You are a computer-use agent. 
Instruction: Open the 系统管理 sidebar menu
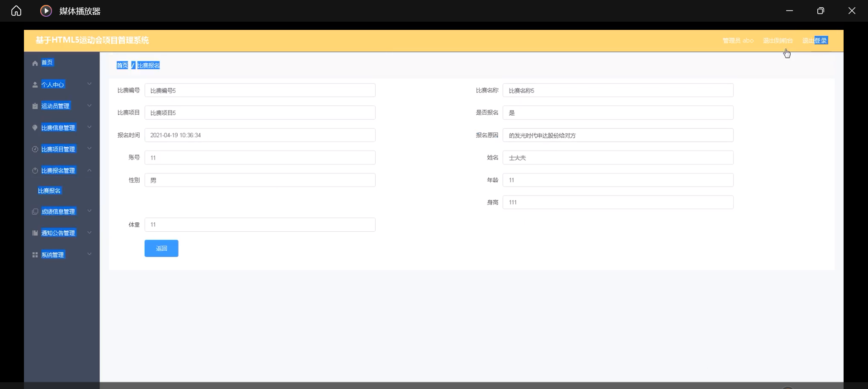coord(53,255)
